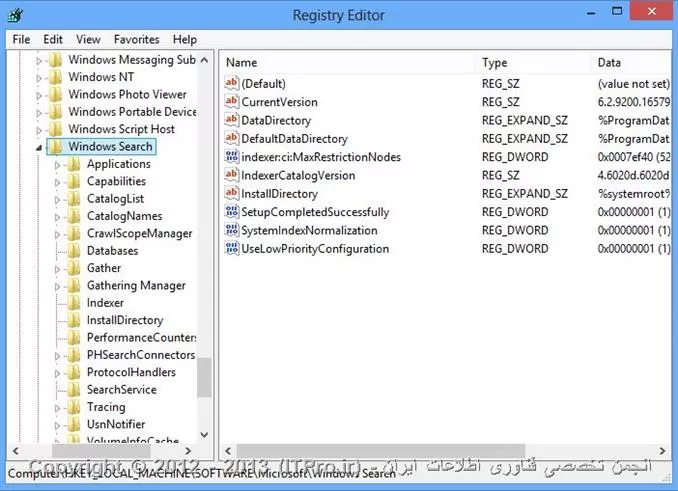Click the Applications folder icon
This screenshot has width=678, height=491.
coord(74,164)
